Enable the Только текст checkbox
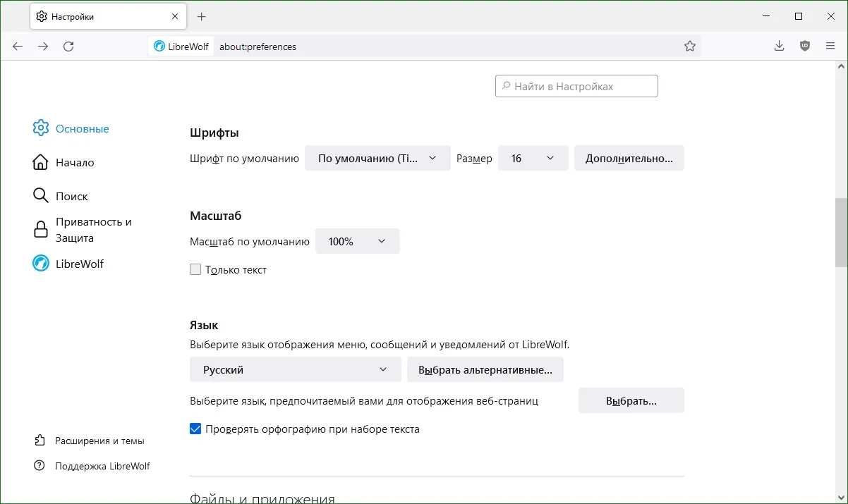848x504 pixels. pyautogui.click(x=195, y=269)
